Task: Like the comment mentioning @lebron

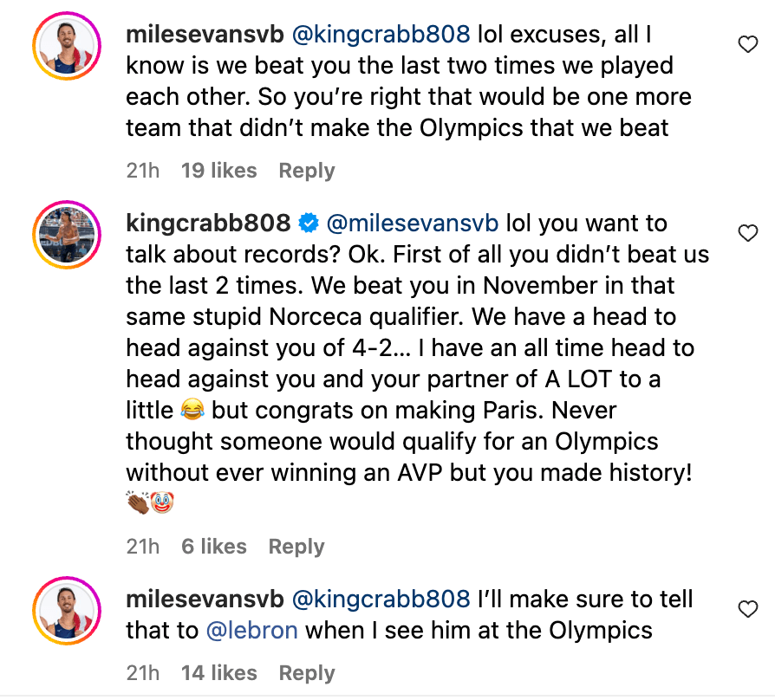Action: [747, 610]
